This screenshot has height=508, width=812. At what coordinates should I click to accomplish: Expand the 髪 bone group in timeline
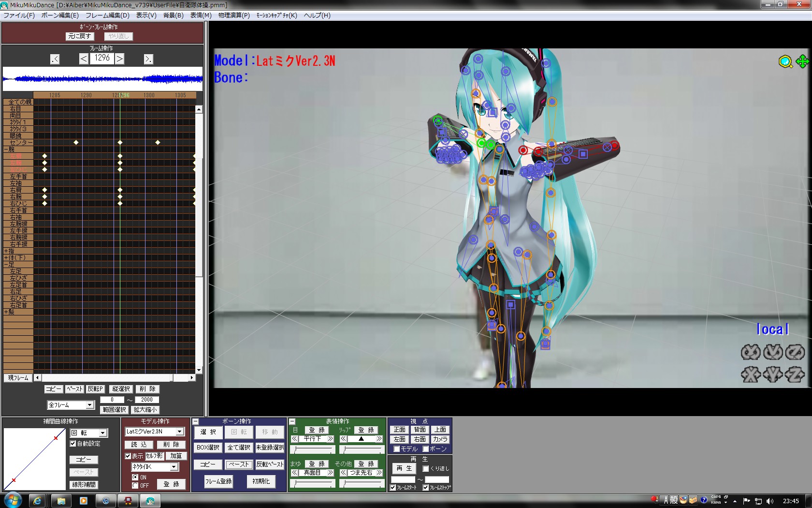(6, 313)
